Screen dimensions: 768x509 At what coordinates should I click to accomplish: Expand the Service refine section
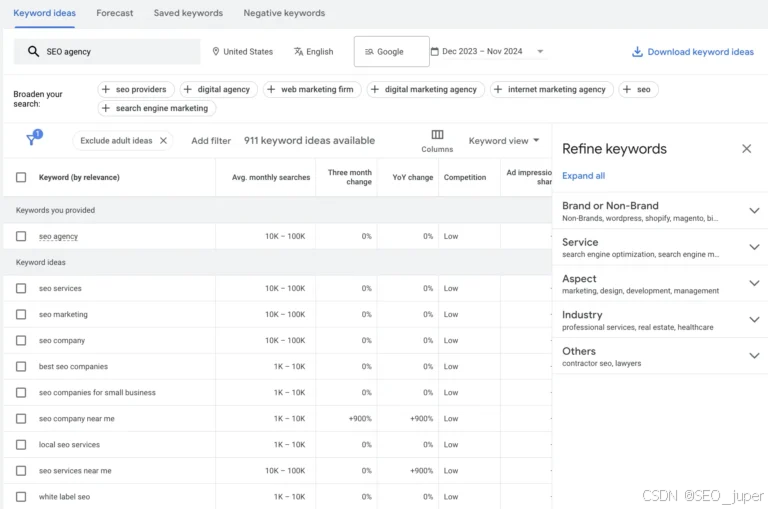pyautogui.click(x=754, y=247)
